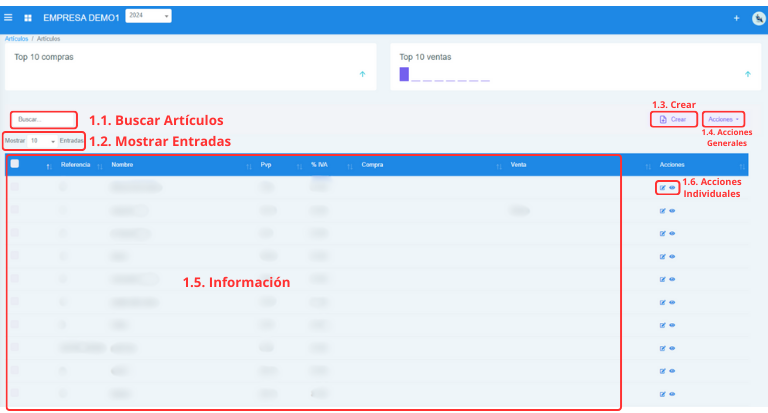Edit the first article row

[663, 188]
